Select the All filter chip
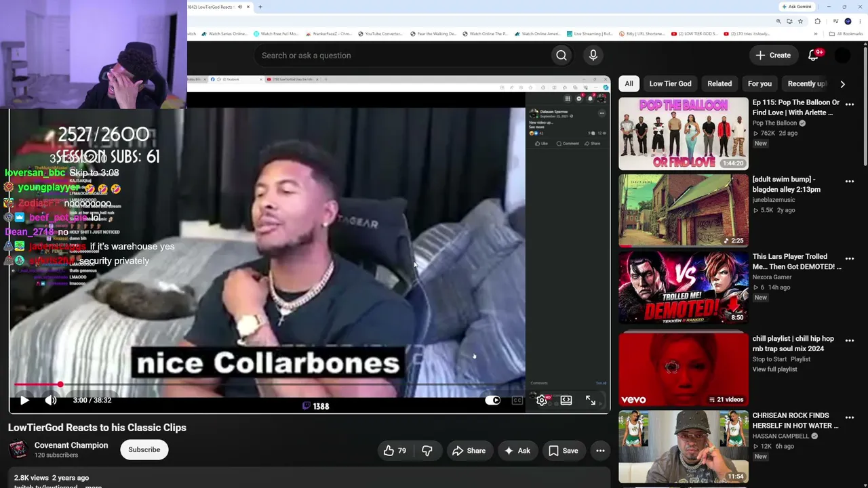 629,84
